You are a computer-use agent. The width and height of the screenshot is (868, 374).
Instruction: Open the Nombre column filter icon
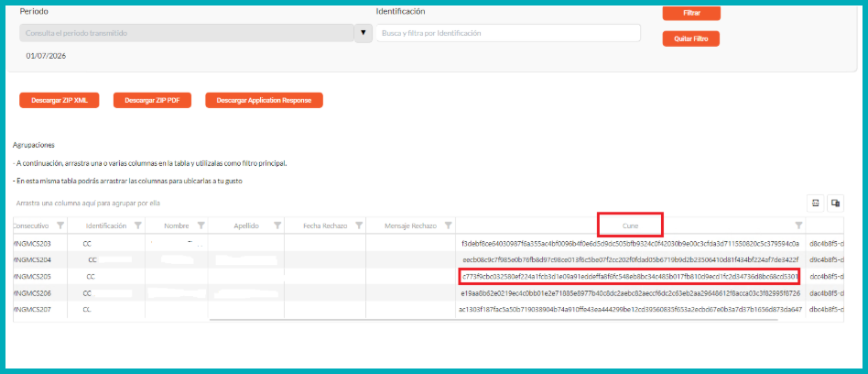(201, 225)
